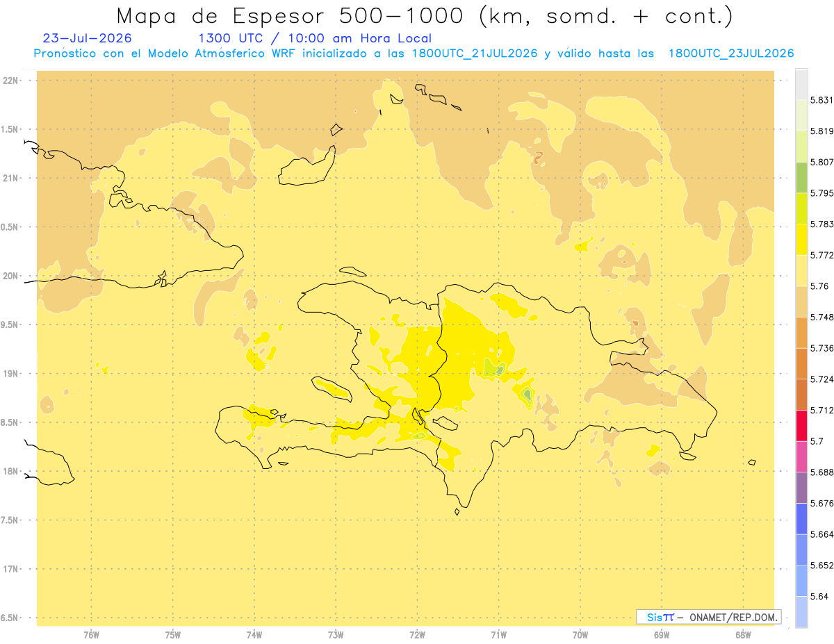This screenshot has height=644, width=834.
Task: Click the 5.7 colorbar value
Action: click(x=817, y=441)
